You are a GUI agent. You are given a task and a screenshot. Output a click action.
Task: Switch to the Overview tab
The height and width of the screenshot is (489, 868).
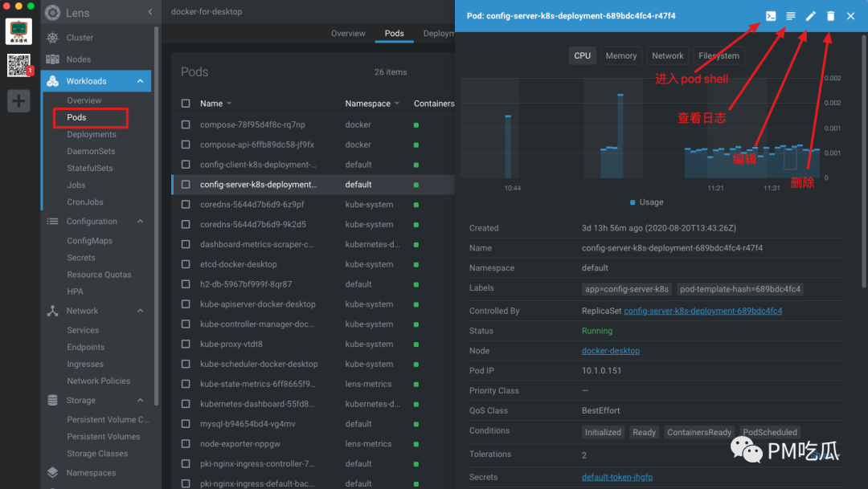pos(348,33)
